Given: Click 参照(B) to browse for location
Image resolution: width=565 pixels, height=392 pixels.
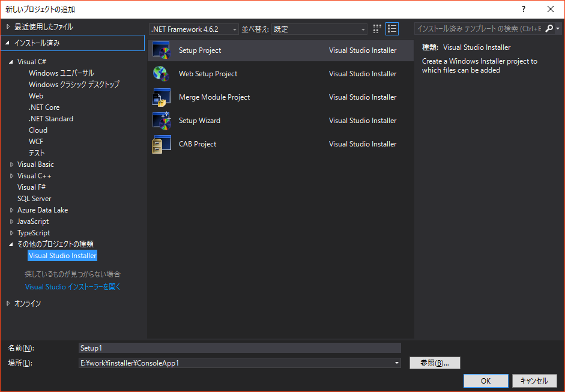Looking at the screenshot, I should coord(434,363).
